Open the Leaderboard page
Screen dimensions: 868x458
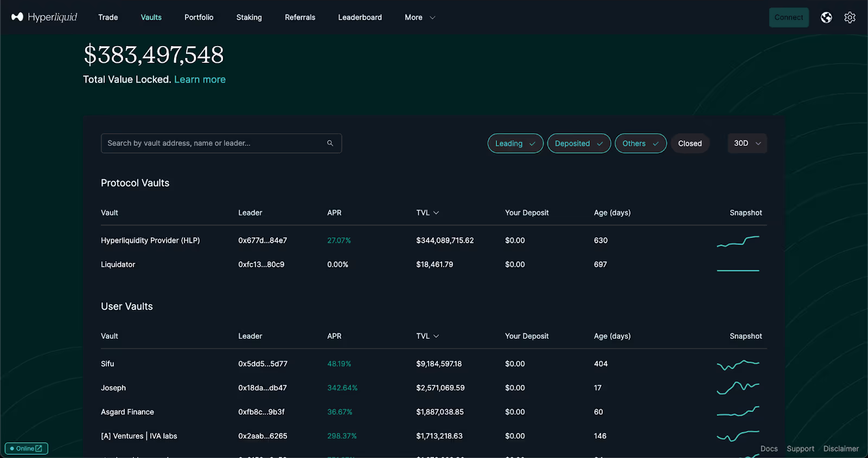point(360,17)
